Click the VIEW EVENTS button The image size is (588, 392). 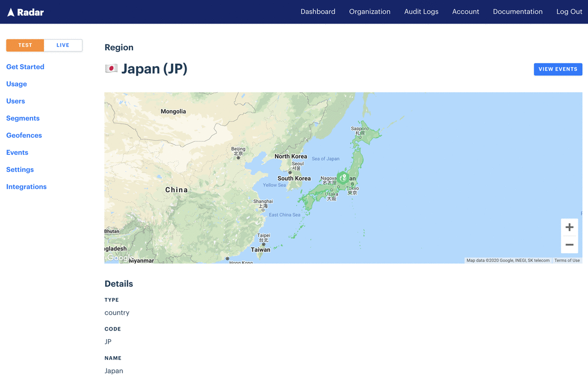[x=558, y=69]
